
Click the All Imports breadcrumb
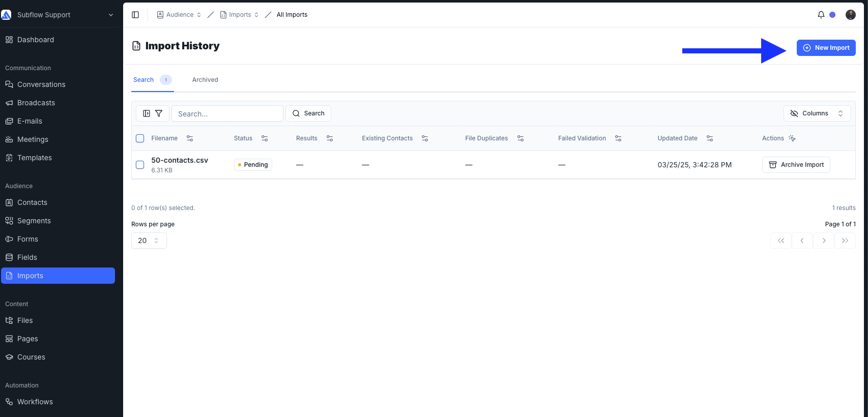(x=292, y=15)
